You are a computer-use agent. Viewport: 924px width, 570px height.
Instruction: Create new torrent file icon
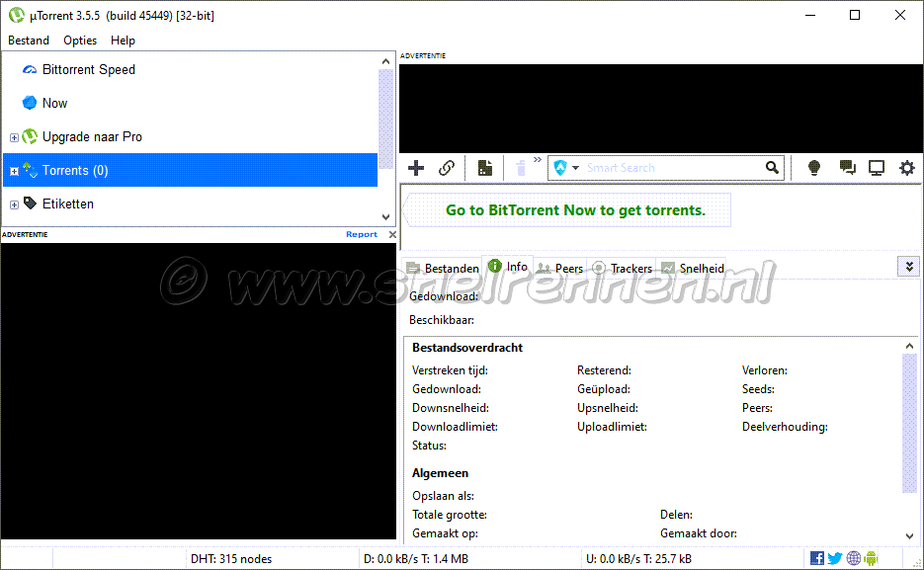[x=485, y=168]
